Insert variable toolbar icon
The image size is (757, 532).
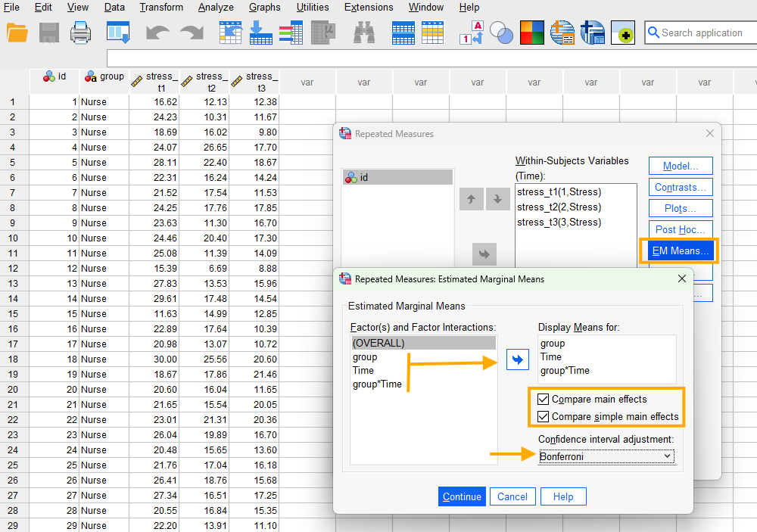tap(432, 33)
